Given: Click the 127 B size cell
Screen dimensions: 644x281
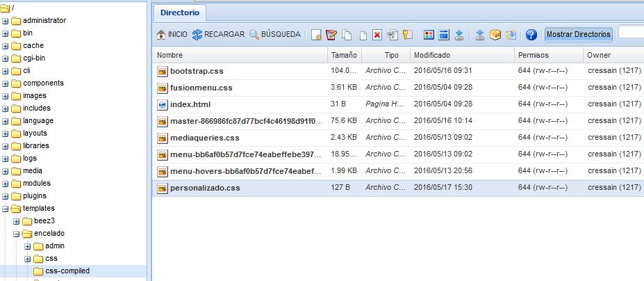Looking at the screenshot, I should [340, 188].
